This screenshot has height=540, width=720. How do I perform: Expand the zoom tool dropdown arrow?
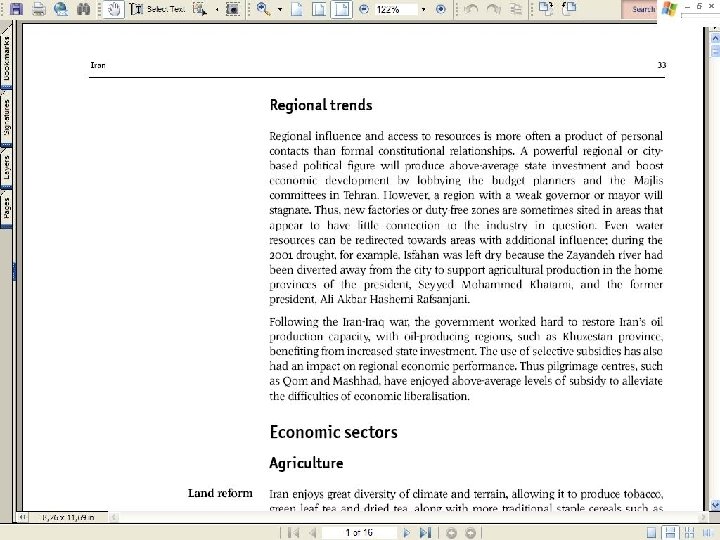(280, 9)
